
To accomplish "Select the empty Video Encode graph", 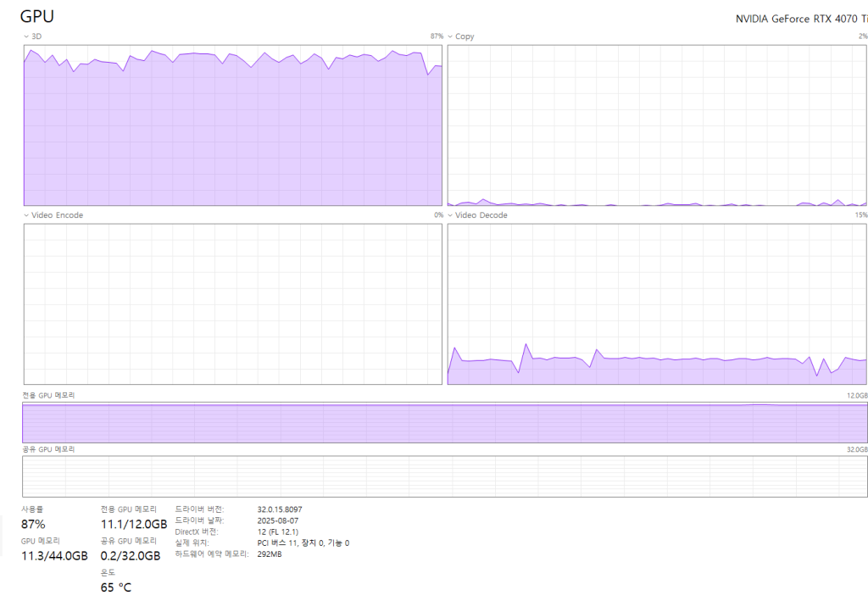I will click(x=232, y=303).
